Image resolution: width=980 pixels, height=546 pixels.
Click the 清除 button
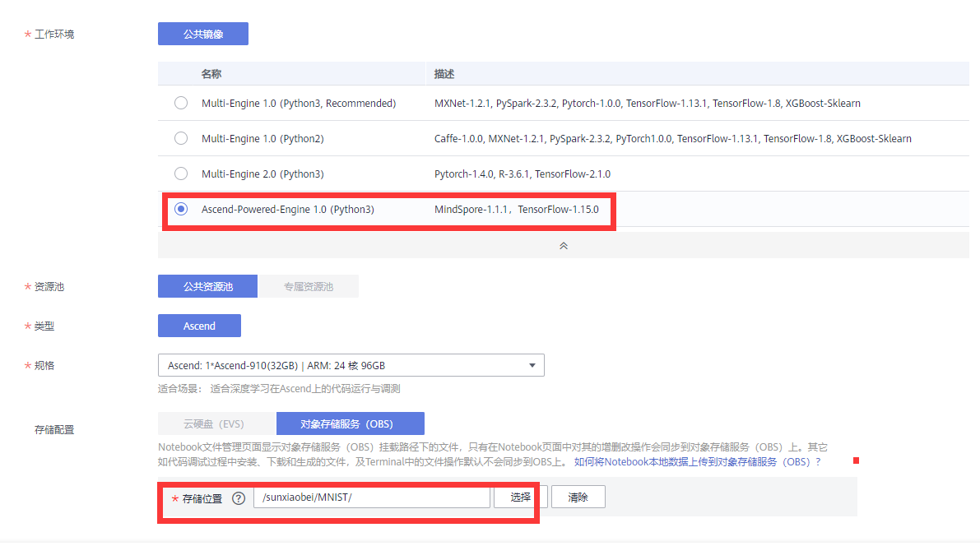[578, 497]
